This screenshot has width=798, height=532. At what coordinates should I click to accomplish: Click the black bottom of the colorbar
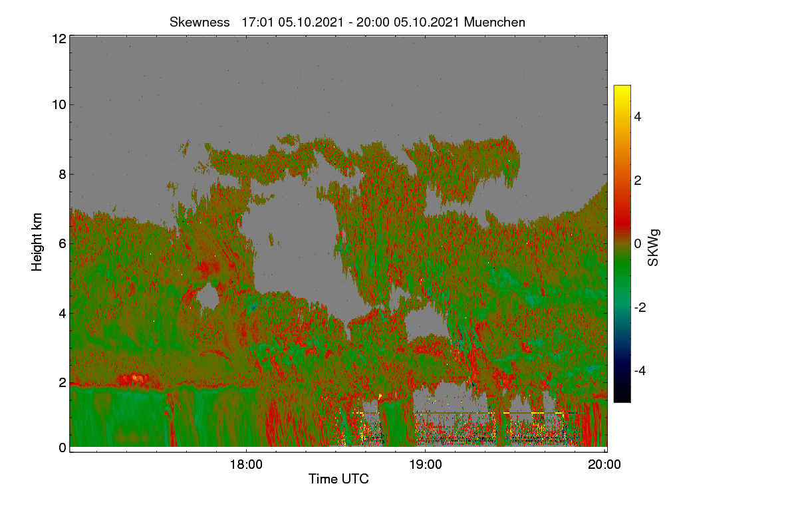622,396
